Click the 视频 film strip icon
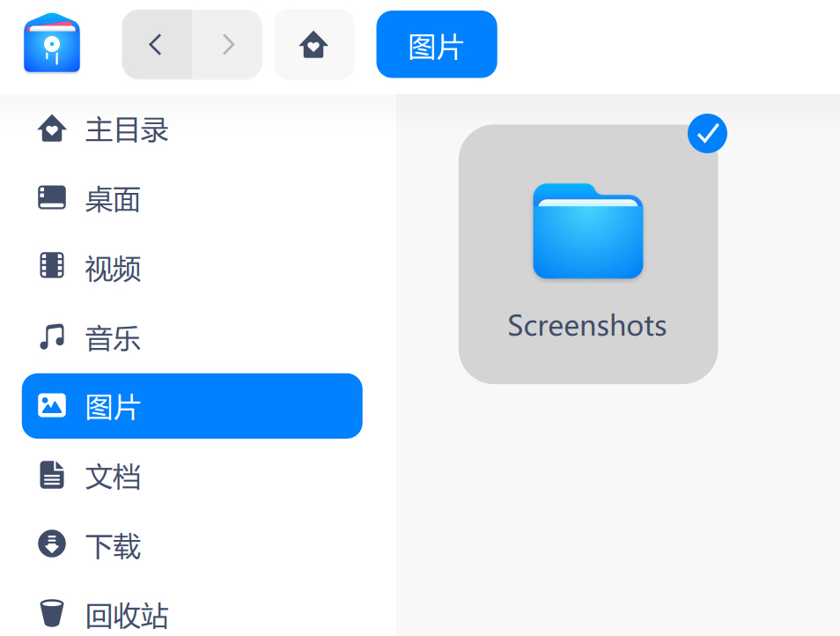 coord(52,266)
